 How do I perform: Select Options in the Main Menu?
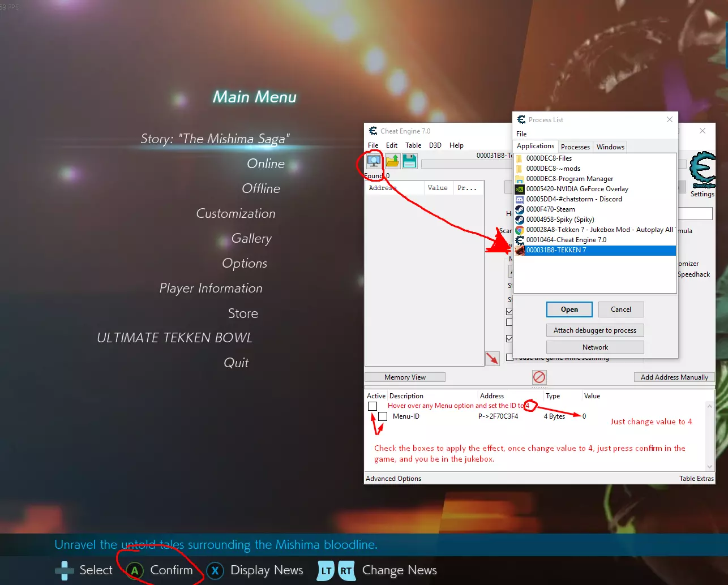click(x=245, y=264)
